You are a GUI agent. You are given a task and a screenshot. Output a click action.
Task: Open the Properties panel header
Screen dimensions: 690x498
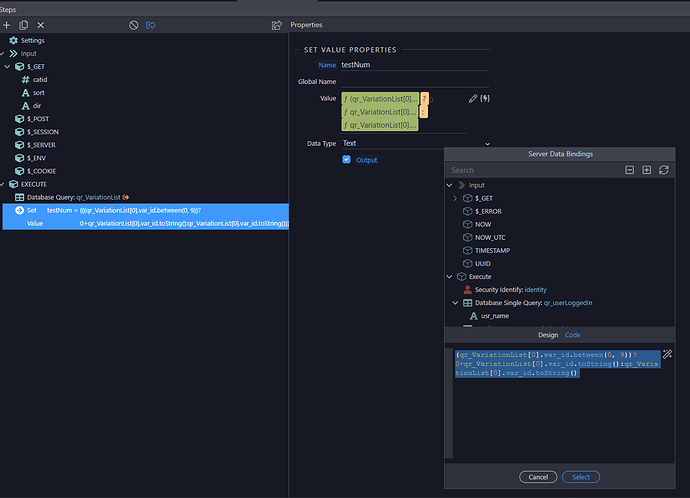point(306,25)
